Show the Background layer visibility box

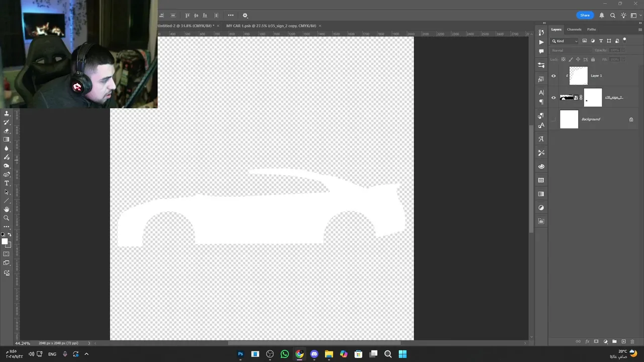click(x=553, y=119)
